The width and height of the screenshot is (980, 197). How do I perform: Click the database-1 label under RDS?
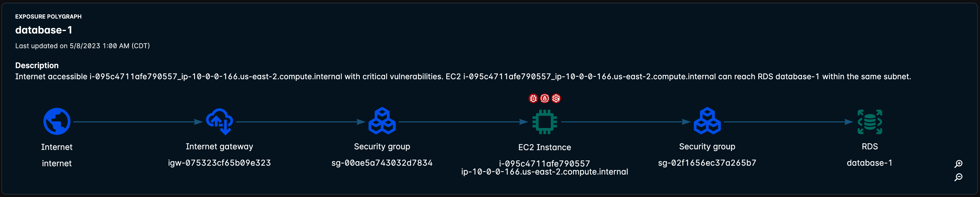point(870,163)
